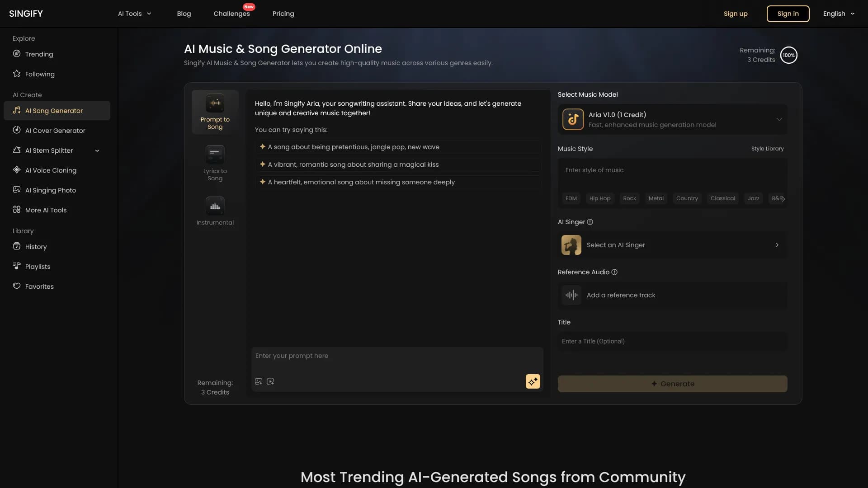Click the video upload icon below prompt box
The height and width of the screenshot is (488, 868).
pos(270,381)
